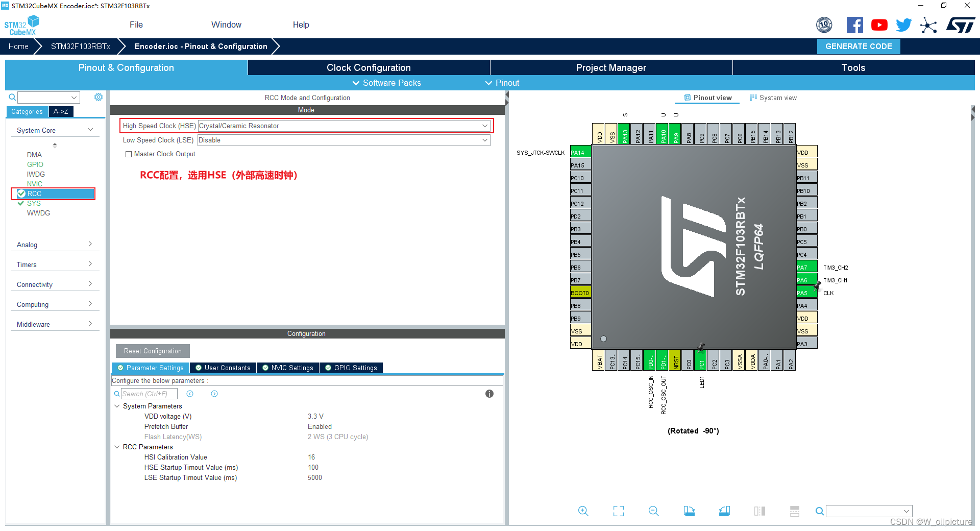Zoom in on the chip pinout view
The height and width of the screenshot is (531, 980).
[583, 511]
